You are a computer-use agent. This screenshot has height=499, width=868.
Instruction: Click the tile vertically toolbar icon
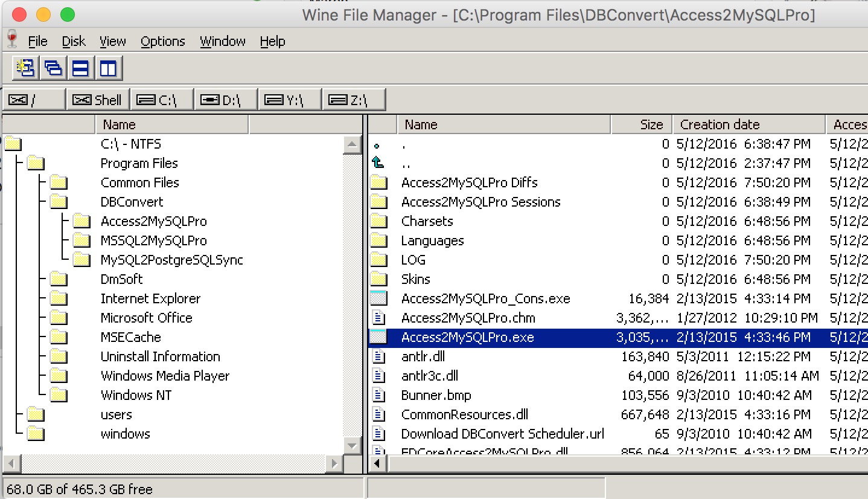click(109, 68)
